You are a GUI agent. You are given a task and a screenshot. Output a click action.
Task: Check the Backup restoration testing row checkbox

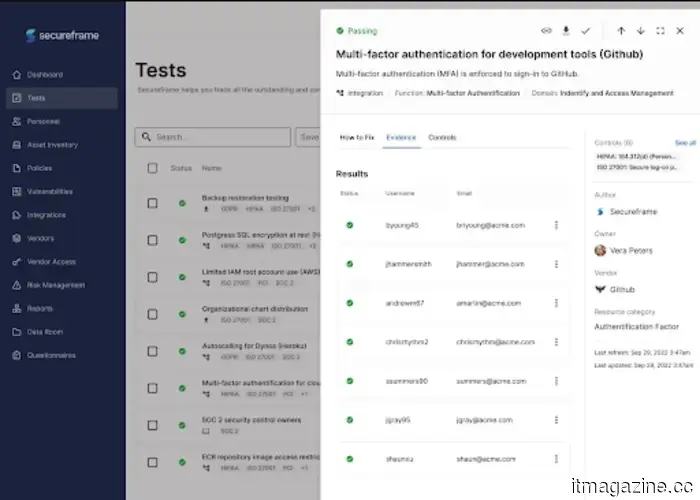153,203
